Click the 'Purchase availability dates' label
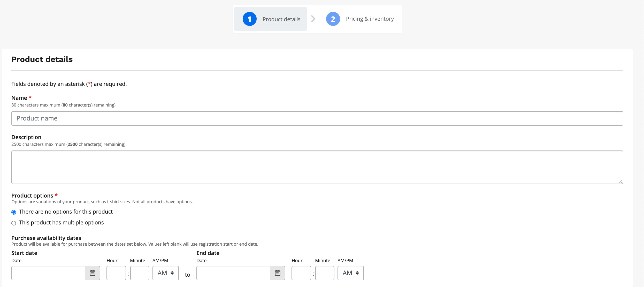The height and width of the screenshot is (287, 644). [x=46, y=238]
